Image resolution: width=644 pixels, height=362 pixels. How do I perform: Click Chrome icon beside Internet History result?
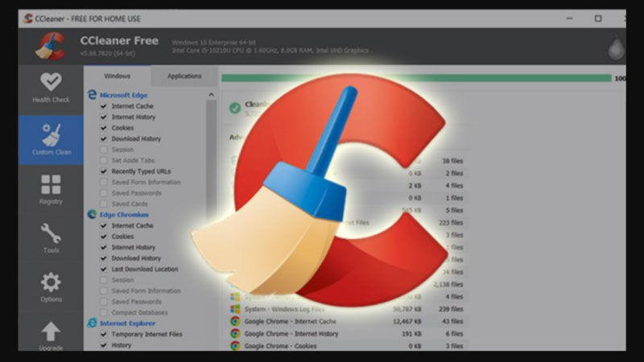coord(235,334)
